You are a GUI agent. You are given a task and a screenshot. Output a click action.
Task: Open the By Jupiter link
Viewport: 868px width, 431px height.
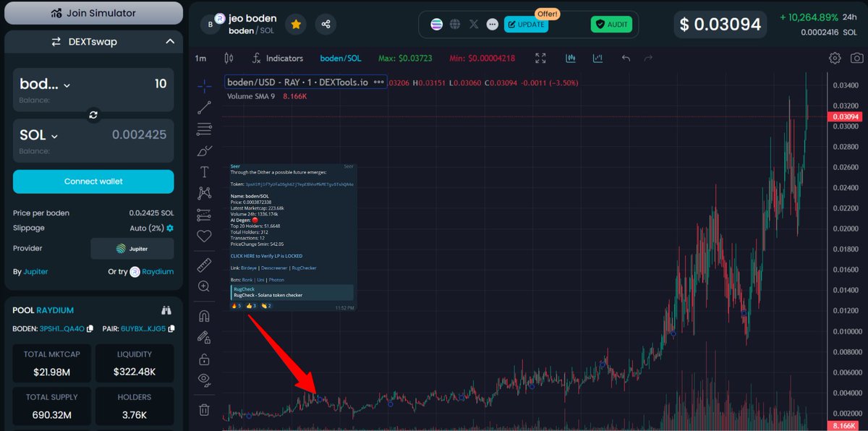(35, 271)
